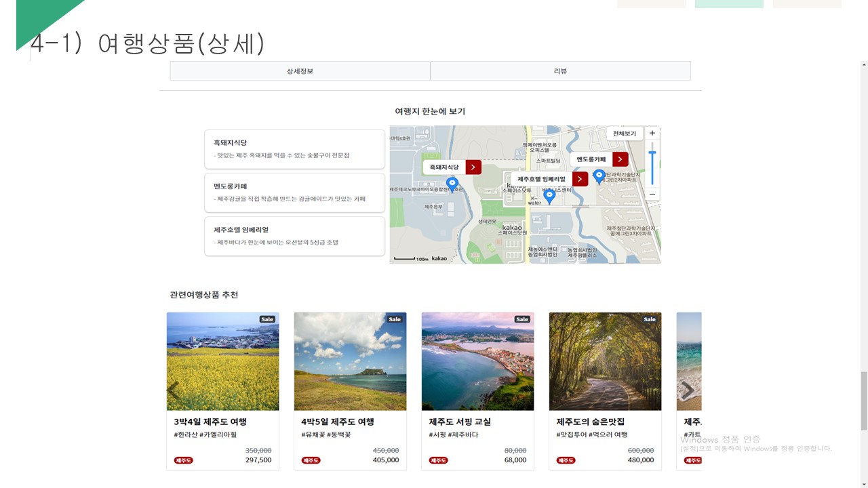Viewport: 868px width, 488px height.
Task: Select the 흑돼지식당 place card
Action: pyautogui.click(x=294, y=149)
